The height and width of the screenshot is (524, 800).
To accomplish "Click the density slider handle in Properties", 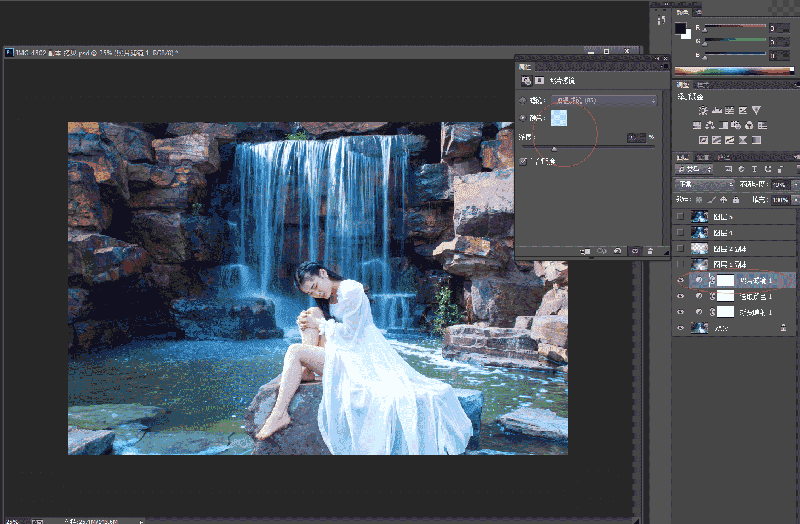I will (x=555, y=148).
